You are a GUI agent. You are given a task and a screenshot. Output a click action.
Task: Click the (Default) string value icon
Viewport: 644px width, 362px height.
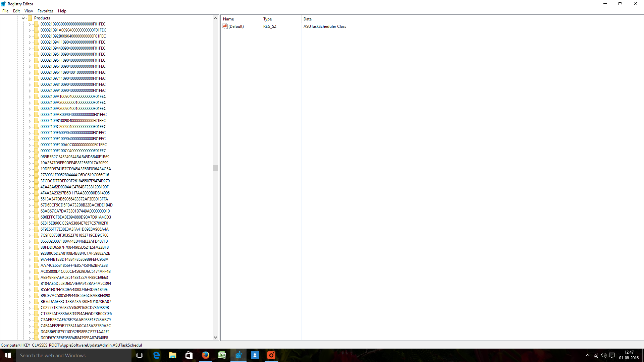click(x=225, y=26)
